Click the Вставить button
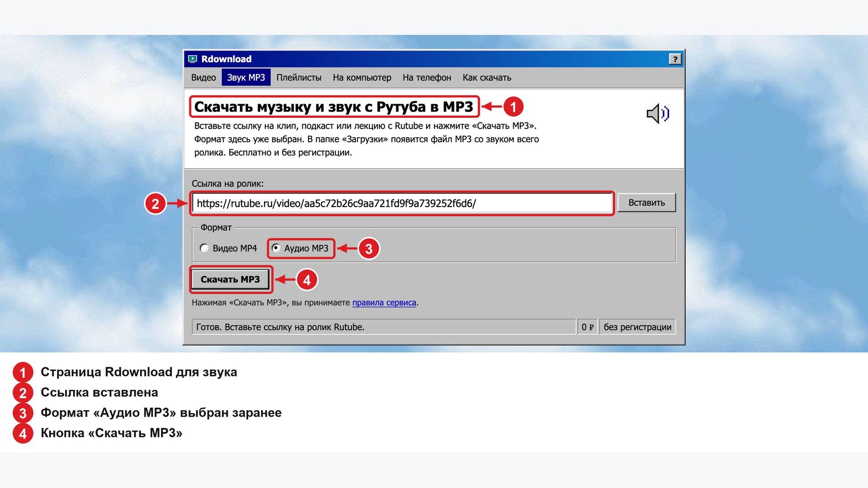868x488 pixels. tap(646, 203)
